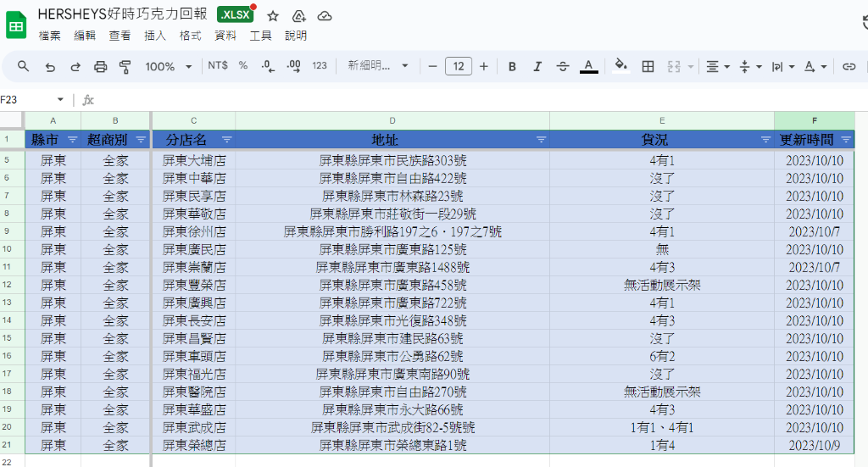Viewport: 868px width, 467px height.
Task: Click the paint format icon
Action: [x=125, y=66]
